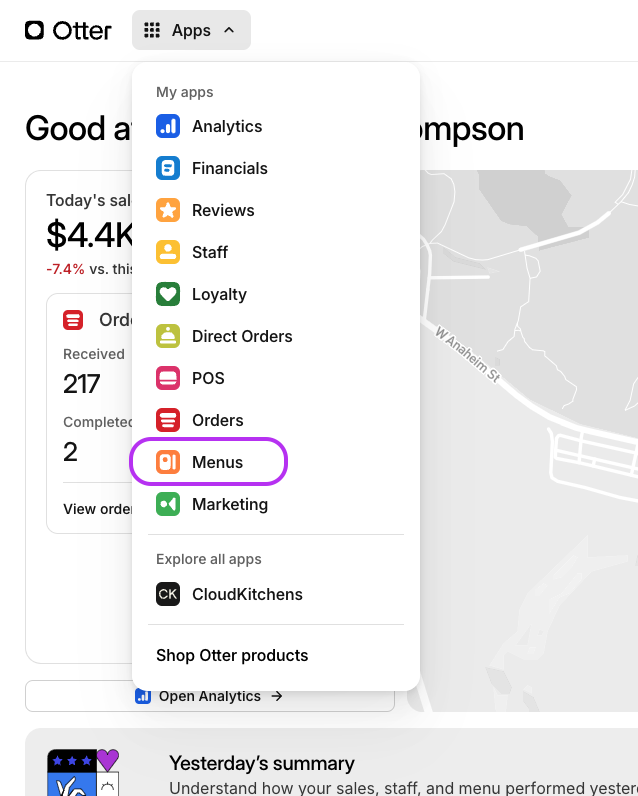Click the map near W Anaheim St
This screenshot has width=638, height=796.
coord(520,330)
